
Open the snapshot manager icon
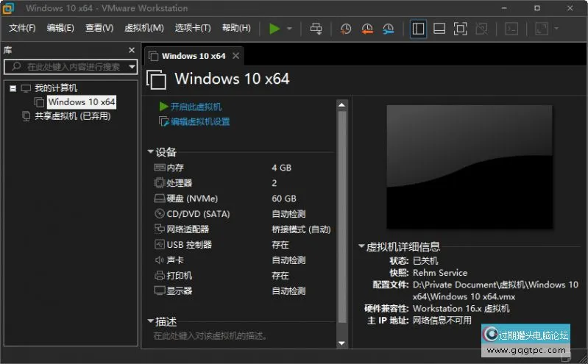388,29
